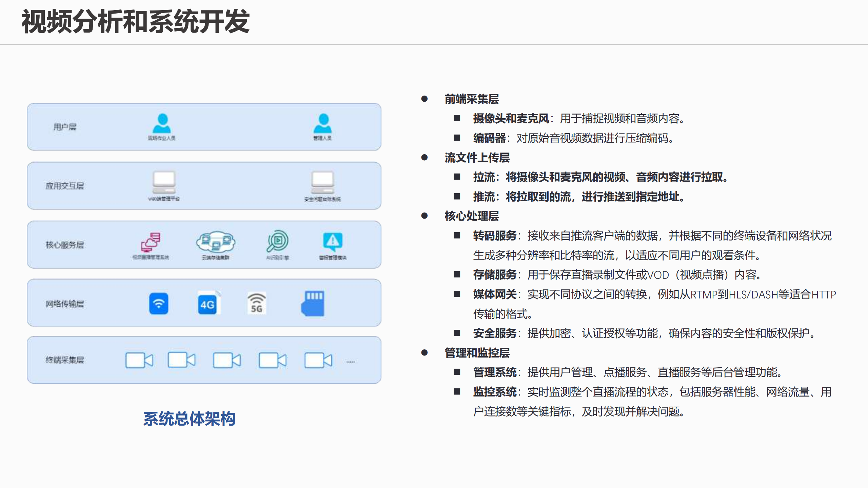This screenshot has height=488, width=868.
Task: Click the 云端存储集群 cloud icon
Action: pyautogui.click(x=216, y=241)
